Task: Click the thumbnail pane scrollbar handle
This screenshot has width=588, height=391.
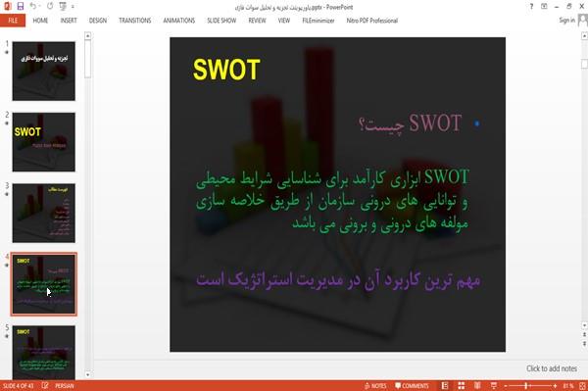Action: click(88, 59)
